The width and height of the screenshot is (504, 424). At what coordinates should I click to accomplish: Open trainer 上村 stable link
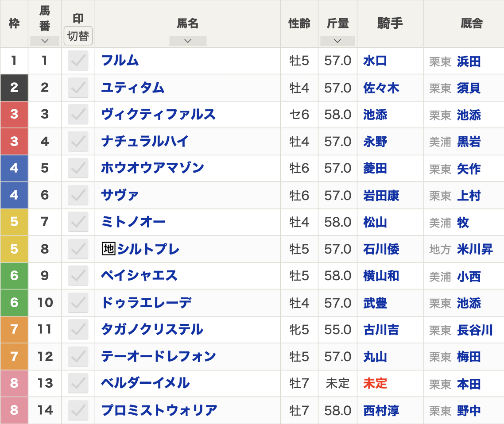469,196
